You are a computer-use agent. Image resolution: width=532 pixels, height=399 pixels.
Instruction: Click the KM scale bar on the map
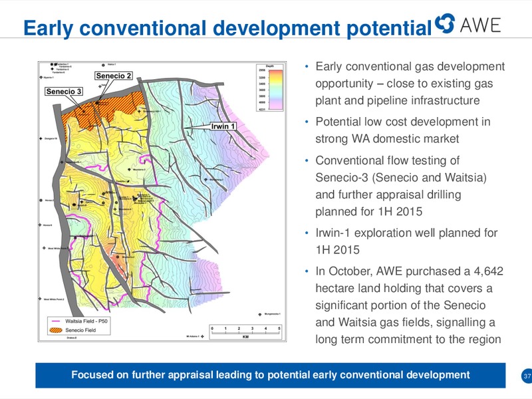tap(245, 332)
